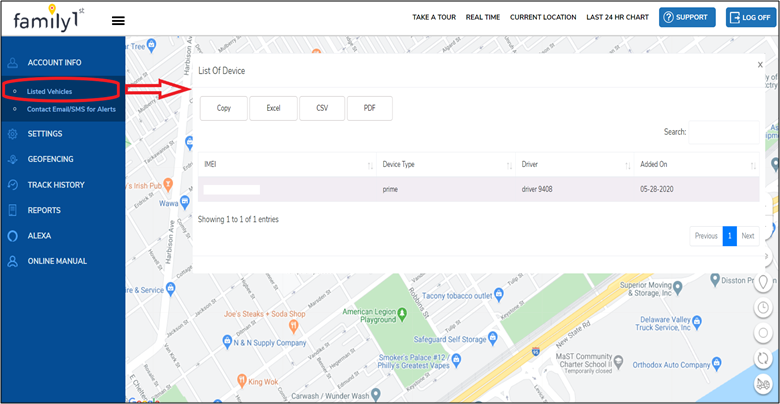Click page 1 pagination button

tap(730, 236)
